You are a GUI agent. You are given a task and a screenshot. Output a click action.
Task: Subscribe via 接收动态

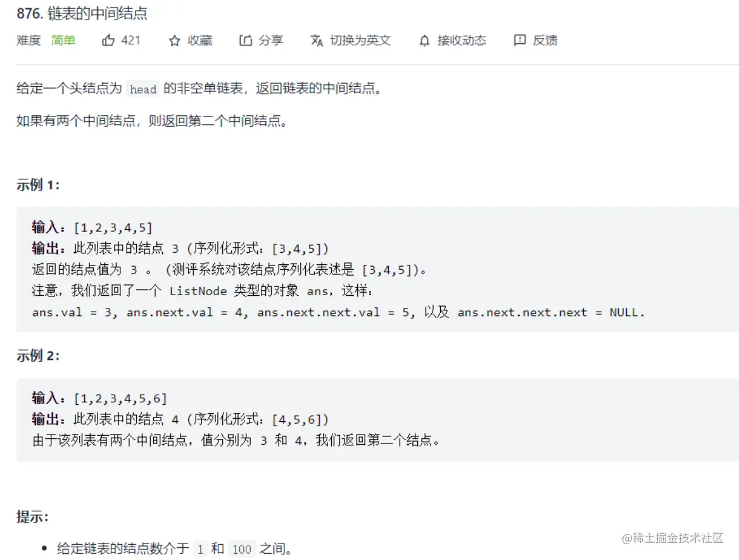point(462,41)
